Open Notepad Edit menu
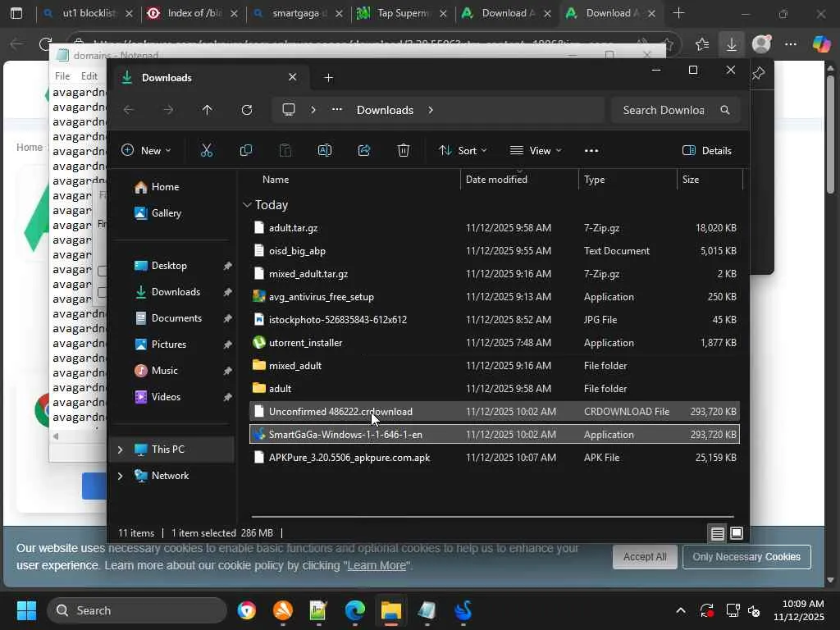The width and height of the screenshot is (840, 630). pyautogui.click(x=89, y=76)
